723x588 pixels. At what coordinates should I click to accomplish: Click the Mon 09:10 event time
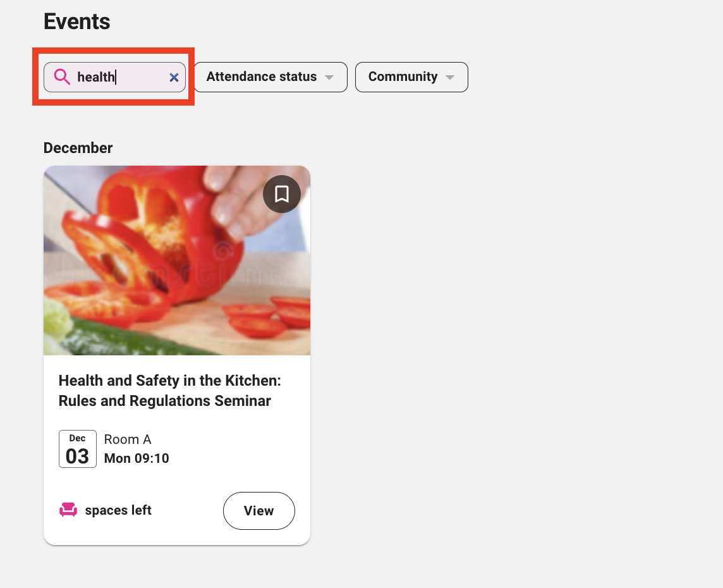[x=137, y=458]
